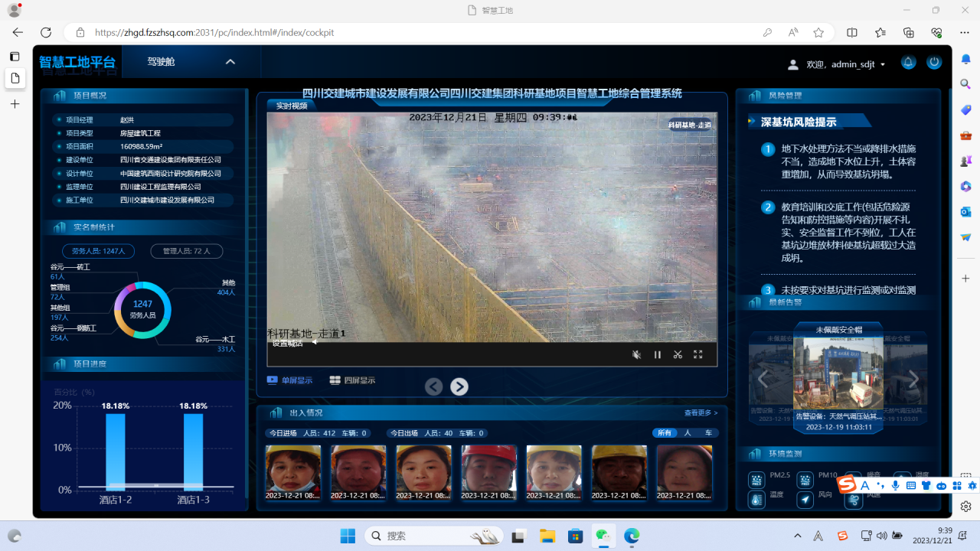
Task: Switch to single screen display (单屏显示)
Action: [x=289, y=380]
